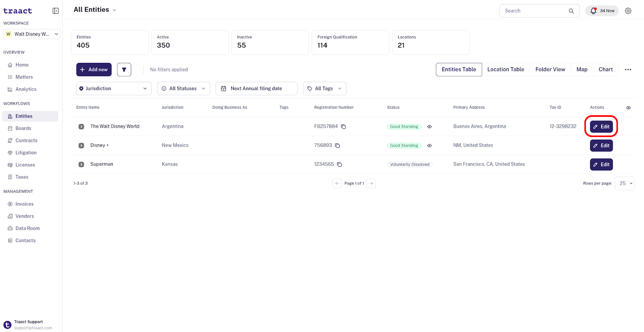The image size is (644, 332).
Task: Click The Walt Disney World entity name
Action: [x=115, y=127]
